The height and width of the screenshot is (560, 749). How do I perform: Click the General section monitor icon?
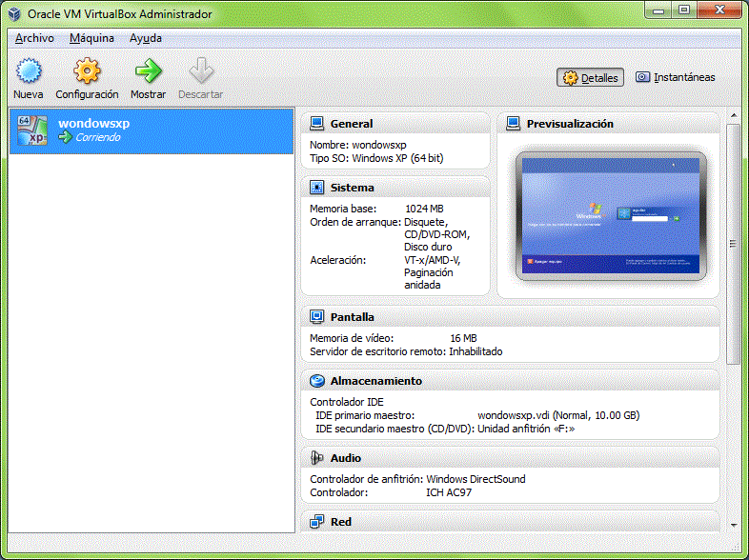click(x=316, y=124)
